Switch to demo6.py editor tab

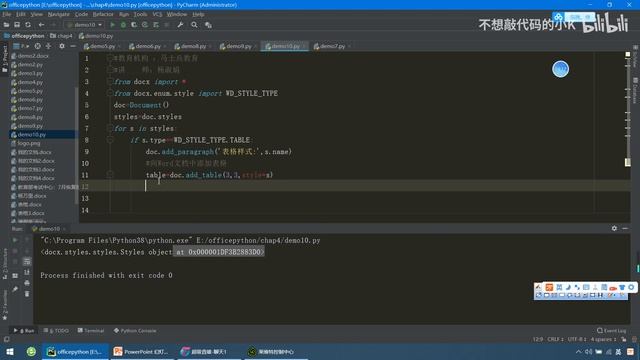147,46
